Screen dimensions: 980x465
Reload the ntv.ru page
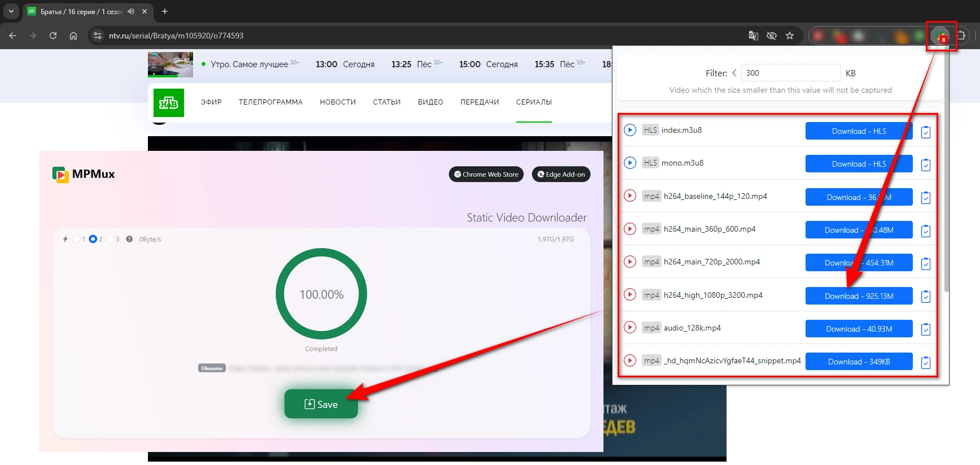point(53,36)
